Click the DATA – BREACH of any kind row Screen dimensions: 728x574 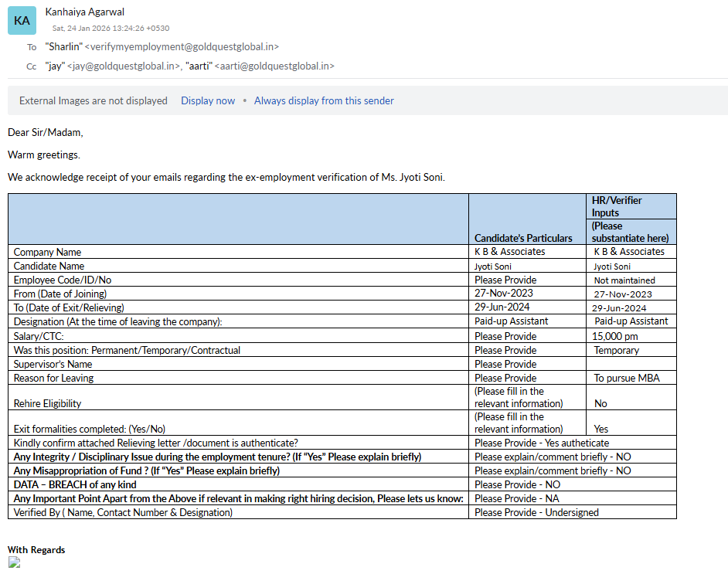tap(75, 484)
